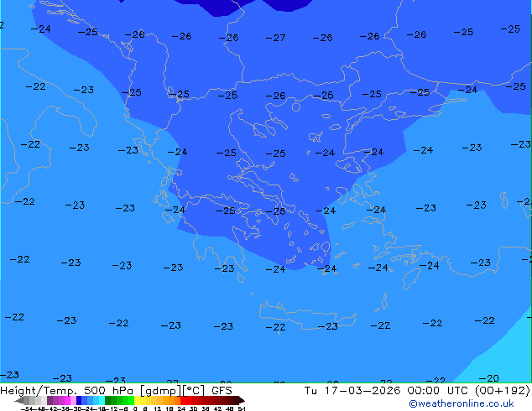The height and width of the screenshot is (411, 532).
Task: Click the '-54' label at legend start
Action: (27, 409)
